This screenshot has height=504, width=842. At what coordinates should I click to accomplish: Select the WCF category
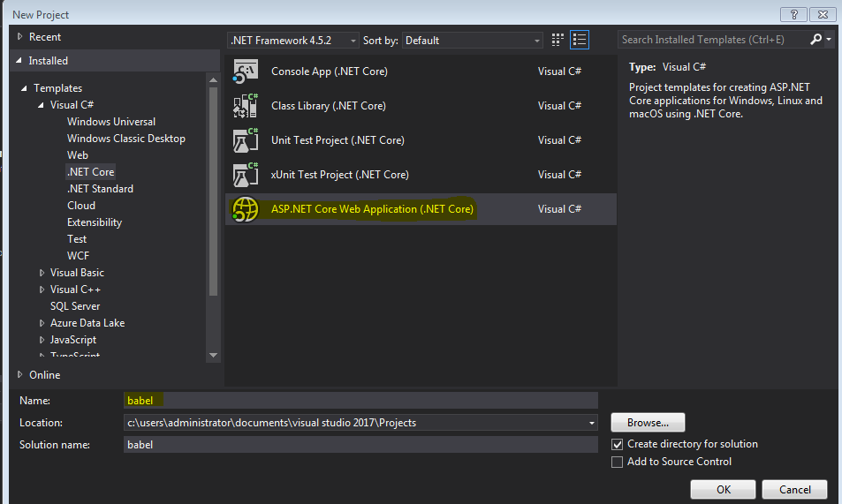(x=78, y=256)
